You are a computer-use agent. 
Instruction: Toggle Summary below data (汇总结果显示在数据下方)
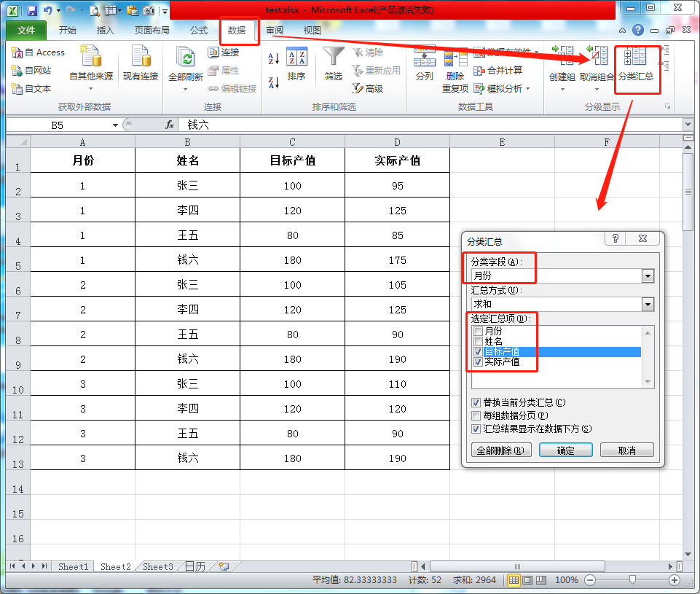tap(476, 429)
